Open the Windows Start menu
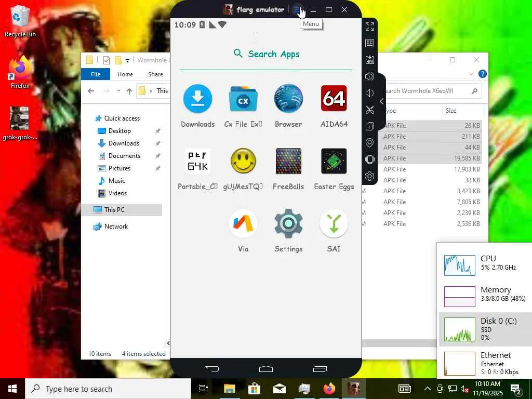This screenshot has height=399, width=532. pos(12,389)
